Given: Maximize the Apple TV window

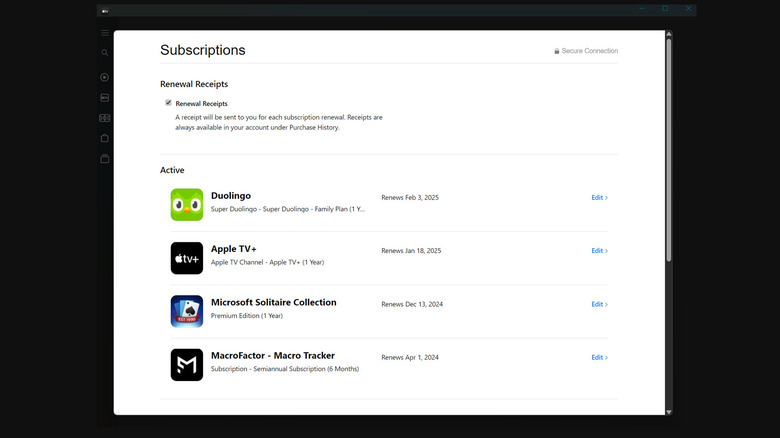Looking at the screenshot, I should [665, 9].
